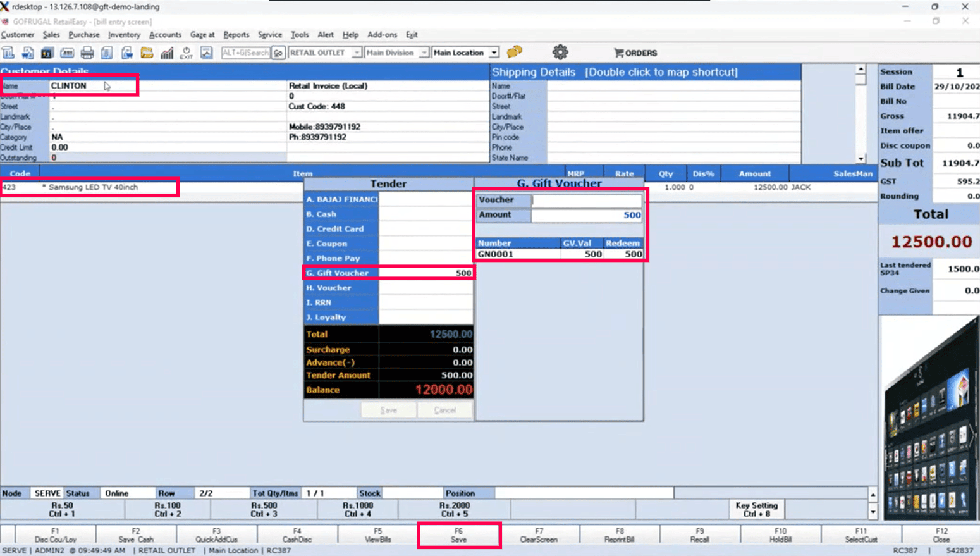Select the G. Gift Voucher tender row
980x556 pixels.
pos(388,273)
